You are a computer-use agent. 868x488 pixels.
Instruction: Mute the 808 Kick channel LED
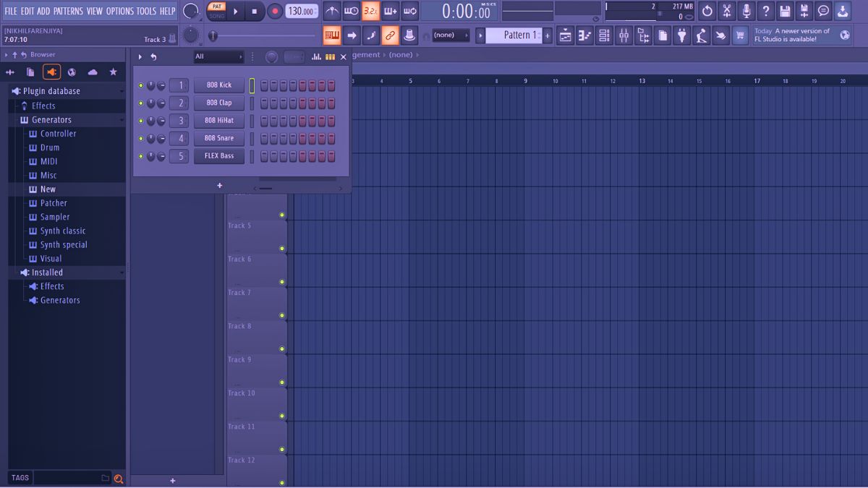click(x=141, y=85)
